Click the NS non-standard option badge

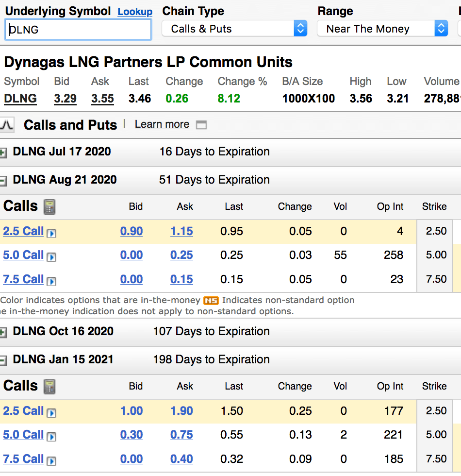(211, 301)
